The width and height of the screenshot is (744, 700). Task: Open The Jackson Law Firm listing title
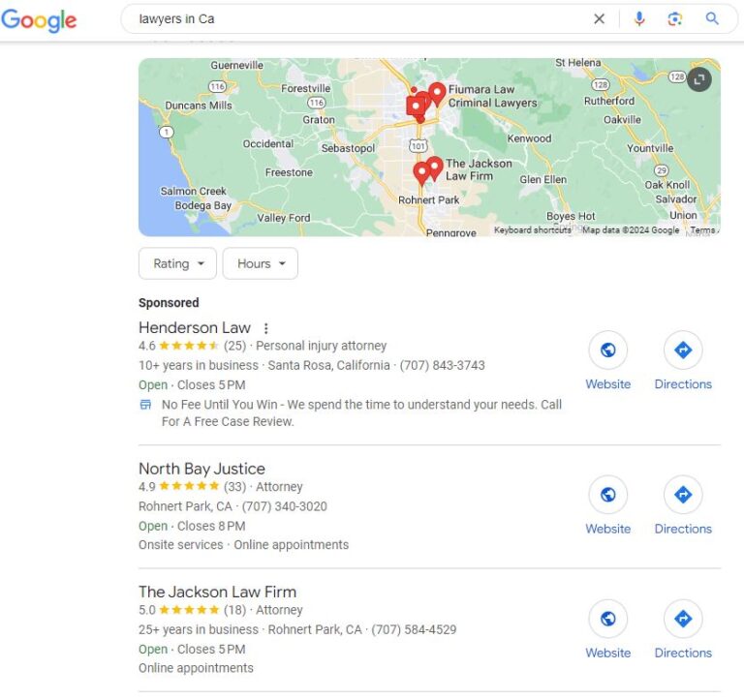pos(217,592)
